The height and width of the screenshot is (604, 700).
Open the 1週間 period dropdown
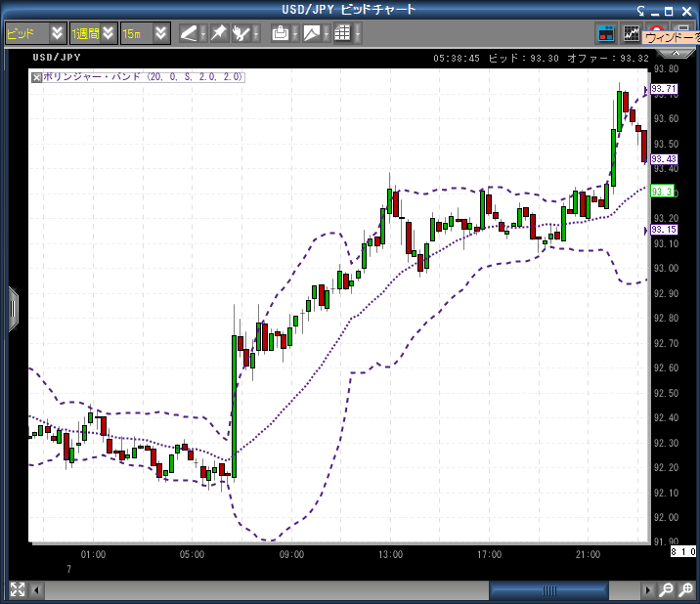pyautogui.click(x=108, y=33)
